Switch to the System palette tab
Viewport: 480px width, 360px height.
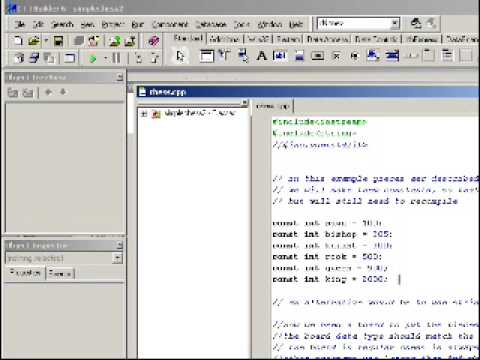[x=288, y=39]
